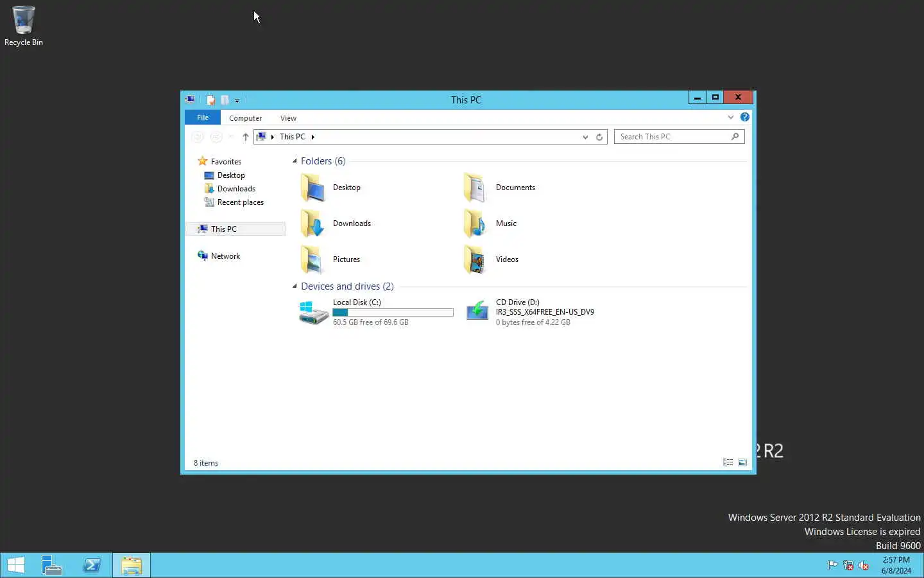Select This PC in navigation pane

click(x=235, y=229)
